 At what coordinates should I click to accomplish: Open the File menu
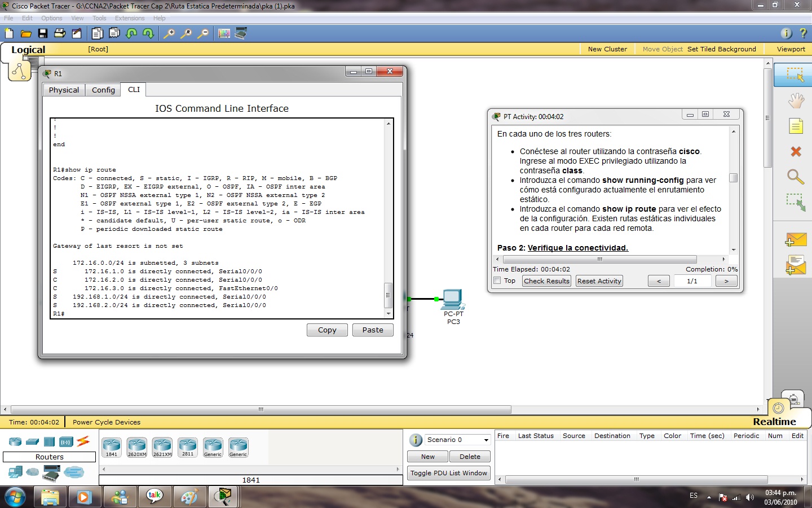click(x=8, y=18)
